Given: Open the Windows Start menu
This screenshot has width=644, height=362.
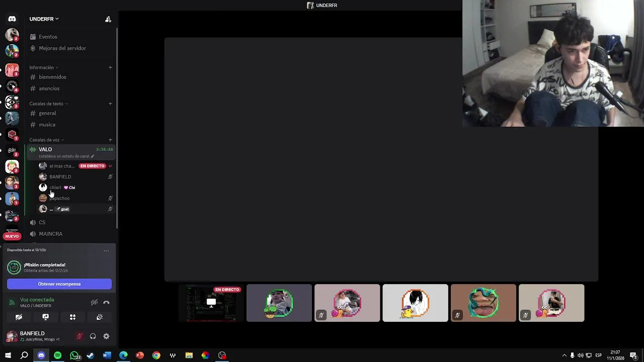Looking at the screenshot, I should [8, 355].
